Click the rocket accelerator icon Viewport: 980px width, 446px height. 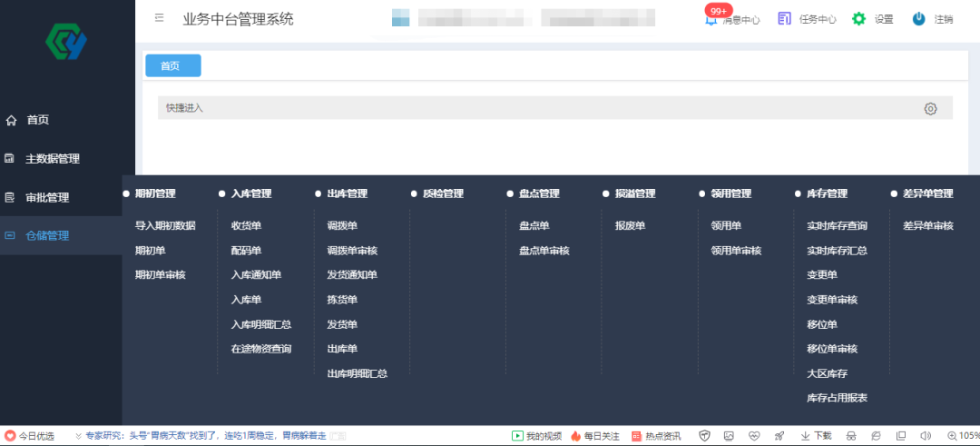(x=779, y=436)
